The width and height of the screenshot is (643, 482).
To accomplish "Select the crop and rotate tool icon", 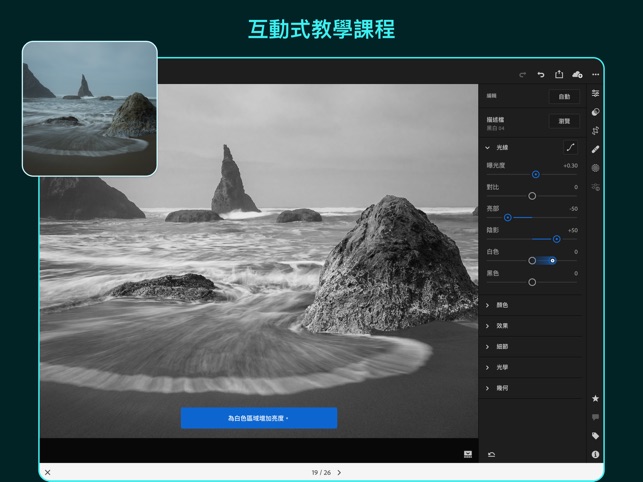I will point(595,131).
